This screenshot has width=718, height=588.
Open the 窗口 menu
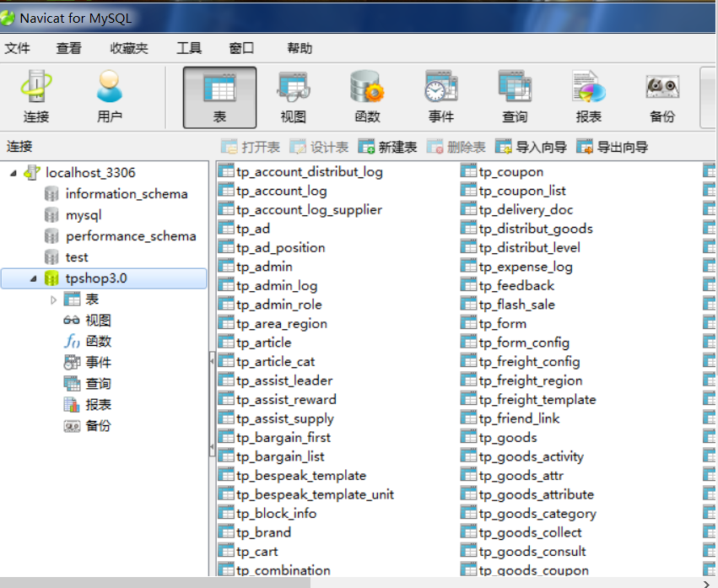point(241,48)
